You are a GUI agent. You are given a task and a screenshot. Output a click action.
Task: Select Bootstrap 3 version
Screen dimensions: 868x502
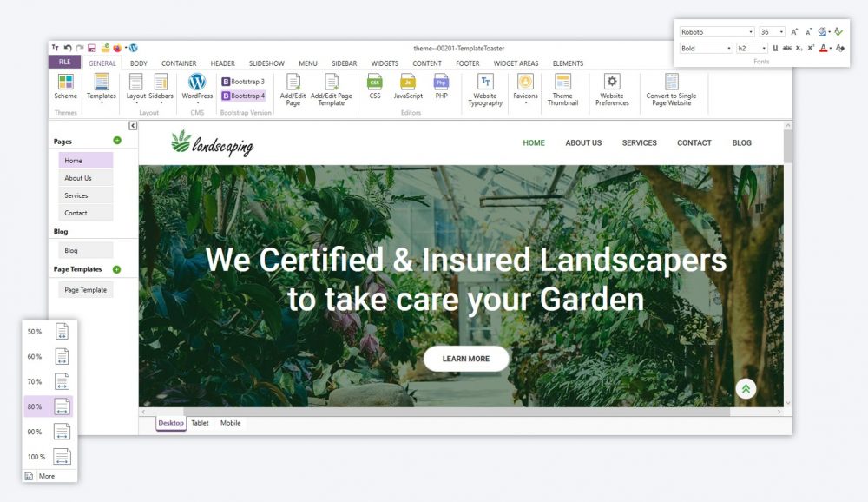(x=243, y=82)
